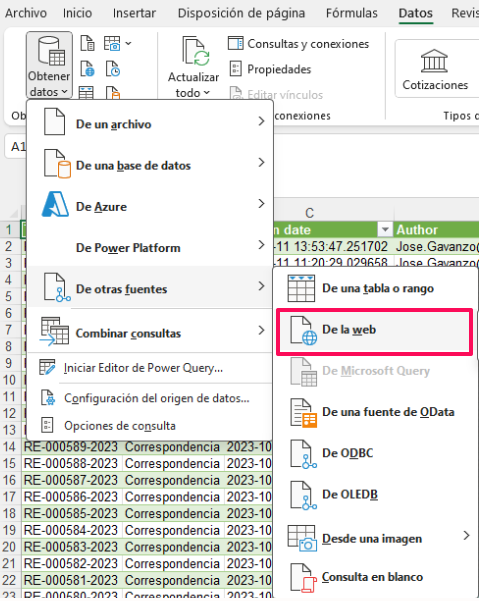
Task: Click the Consulta en blanco icon
Action: point(303,578)
